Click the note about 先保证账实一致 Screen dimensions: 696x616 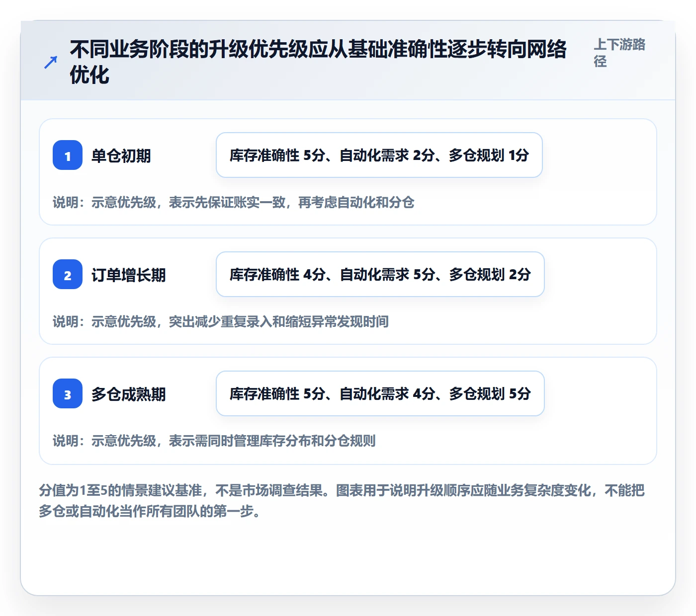(234, 202)
